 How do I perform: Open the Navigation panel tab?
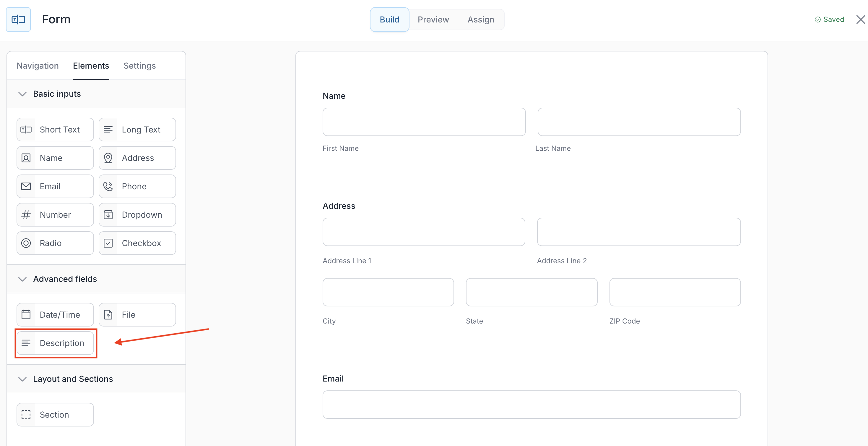(38, 66)
